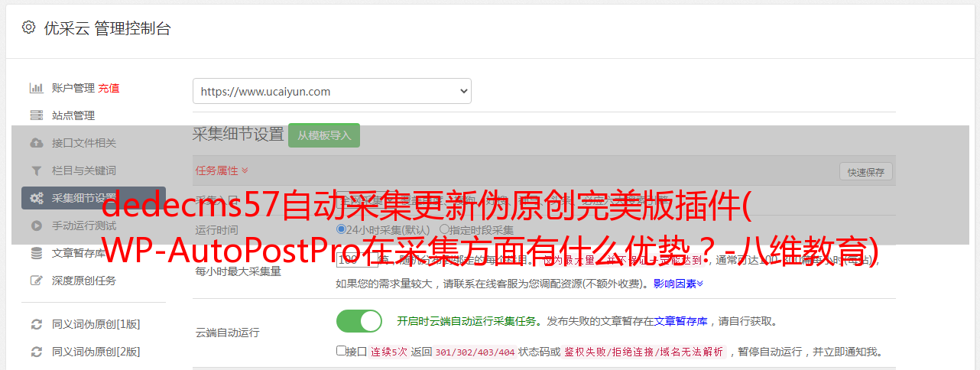Click the bar chart icon for 账户管理
This screenshot has width=980, height=370.
(x=36, y=88)
